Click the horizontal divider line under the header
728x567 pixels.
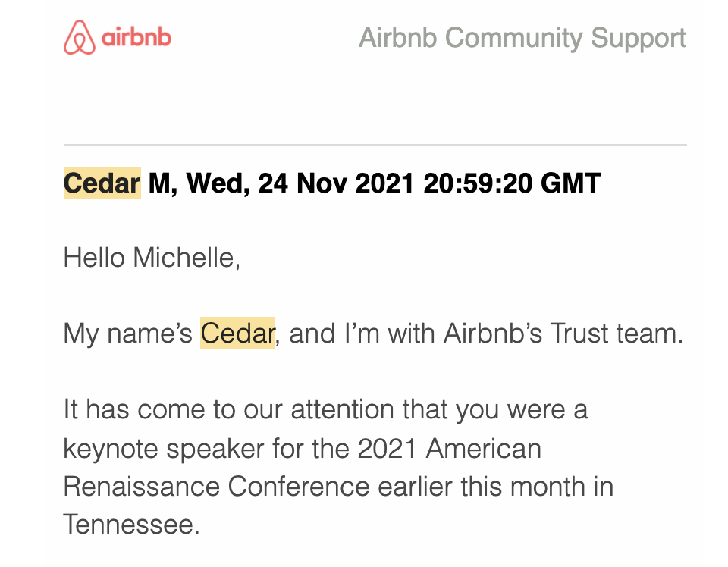pos(375,145)
